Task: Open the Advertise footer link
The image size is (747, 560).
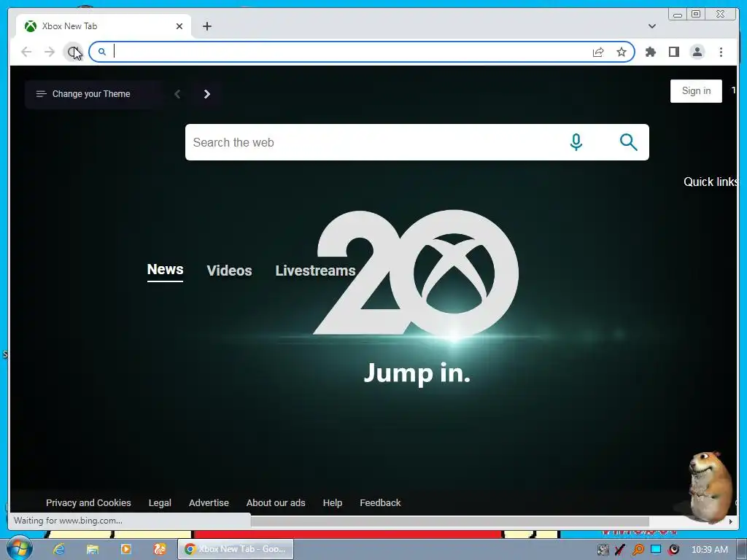Action: click(209, 503)
